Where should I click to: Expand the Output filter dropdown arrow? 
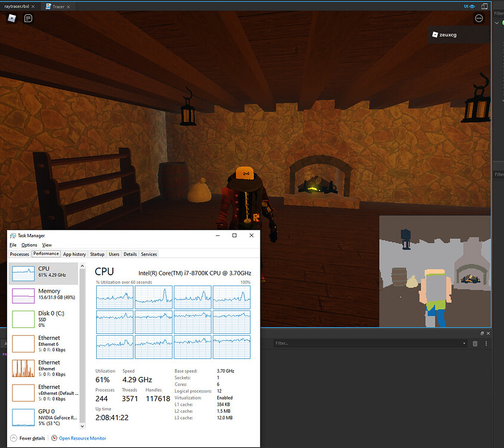point(464,343)
